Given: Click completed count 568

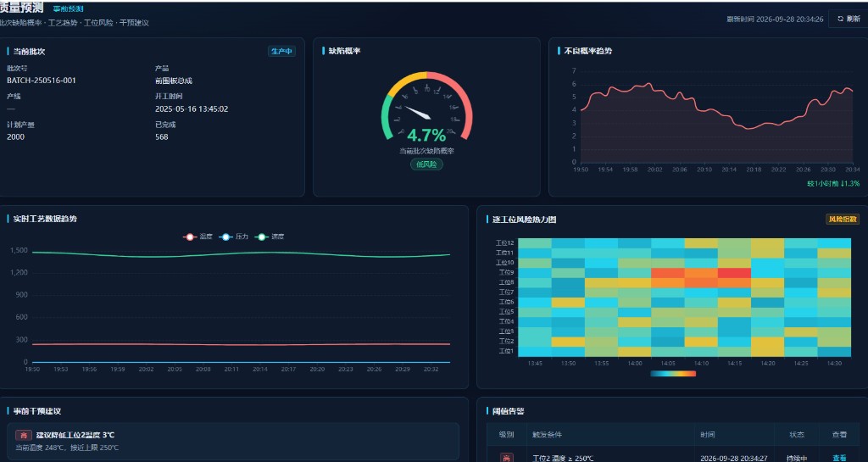Looking at the screenshot, I should [x=162, y=137].
